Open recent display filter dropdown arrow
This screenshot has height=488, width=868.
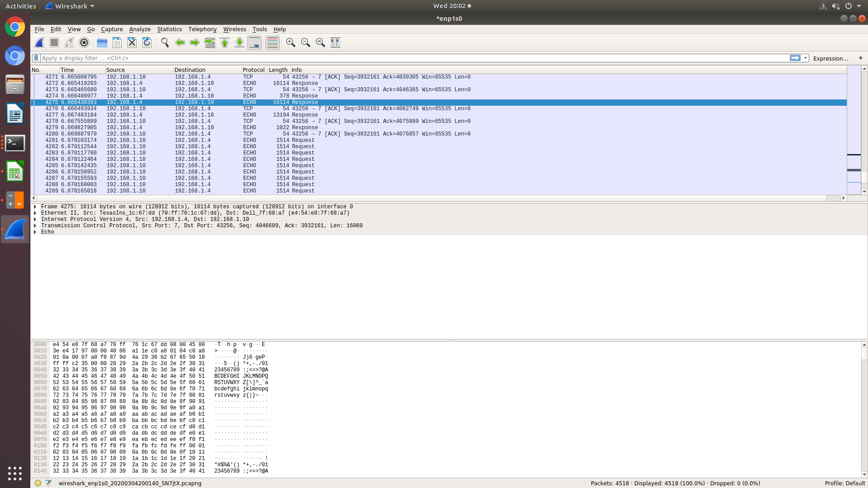pos(806,58)
